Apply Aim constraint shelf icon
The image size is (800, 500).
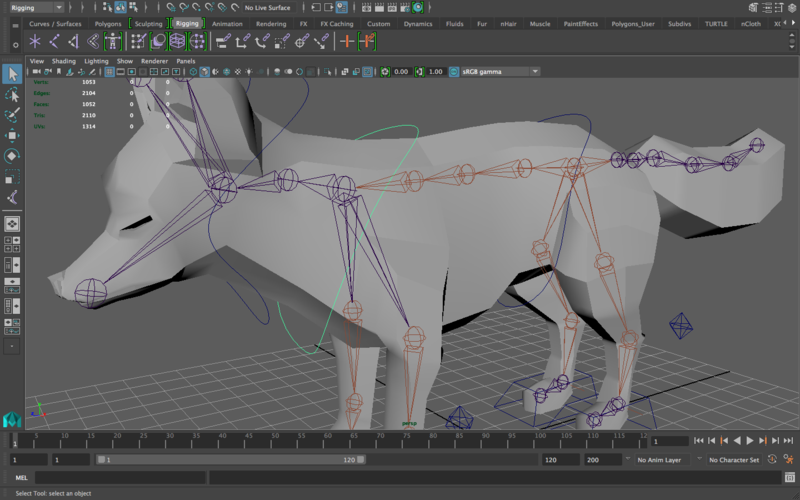click(302, 41)
